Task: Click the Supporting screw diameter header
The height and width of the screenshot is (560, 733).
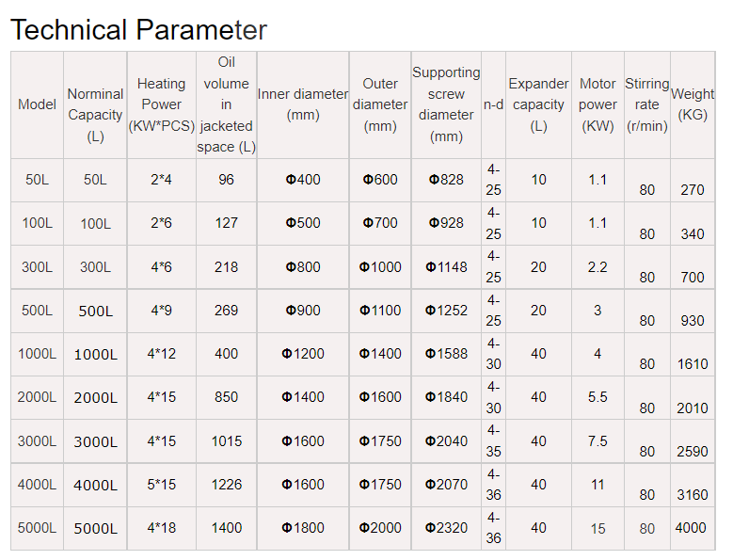Action: point(446,104)
